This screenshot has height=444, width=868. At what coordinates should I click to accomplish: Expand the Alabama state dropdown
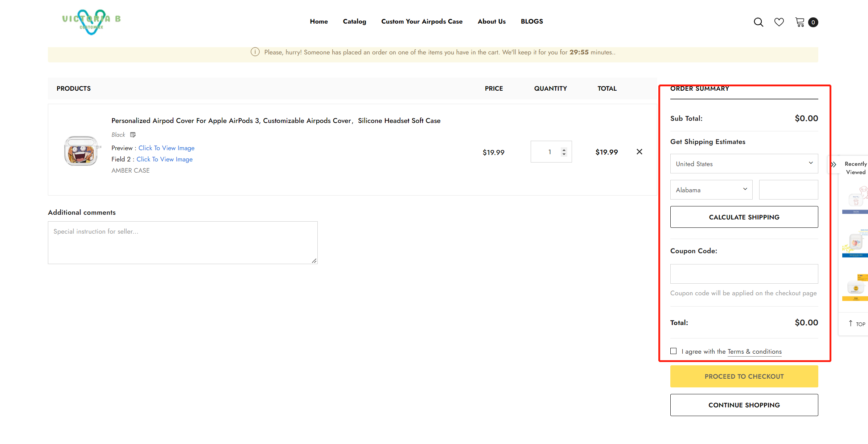[711, 190]
